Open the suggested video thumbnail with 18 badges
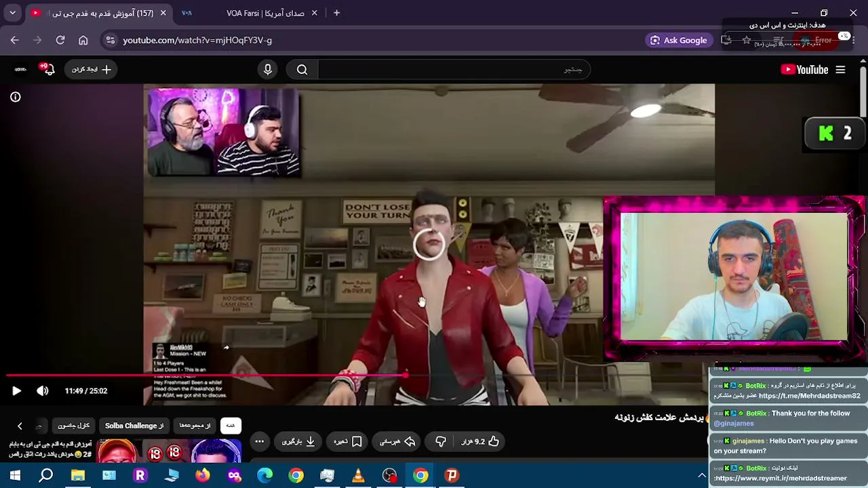The image size is (868, 488). point(170,451)
